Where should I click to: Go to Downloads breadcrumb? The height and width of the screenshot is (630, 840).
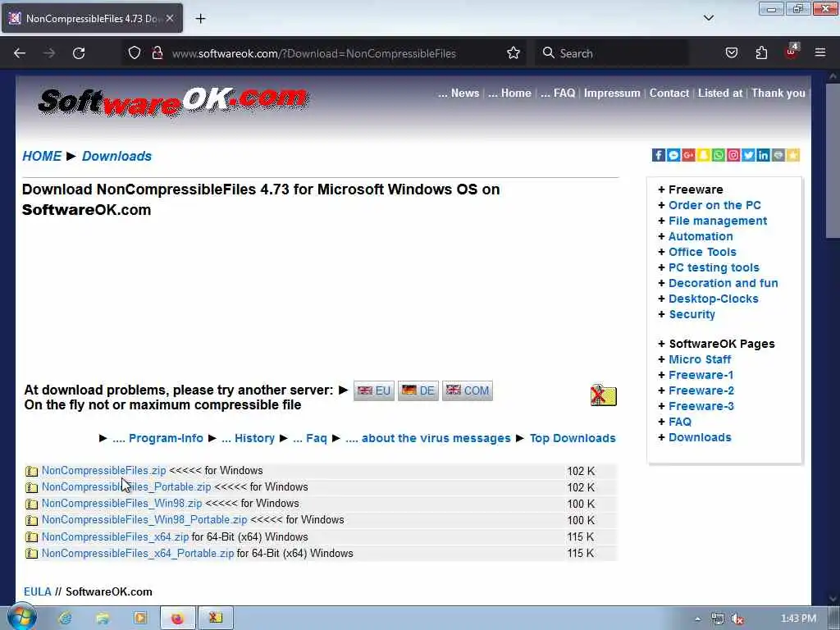click(x=116, y=156)
